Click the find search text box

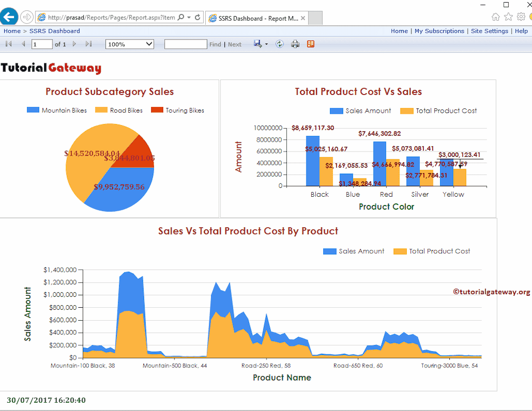coord(184,44)
